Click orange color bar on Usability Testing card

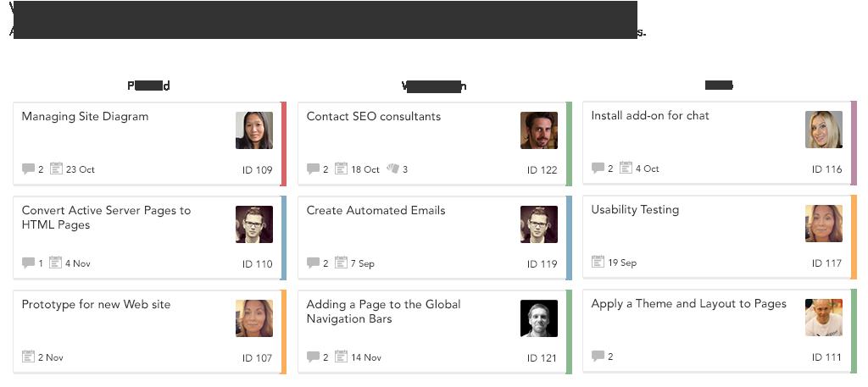pos(854,236)
